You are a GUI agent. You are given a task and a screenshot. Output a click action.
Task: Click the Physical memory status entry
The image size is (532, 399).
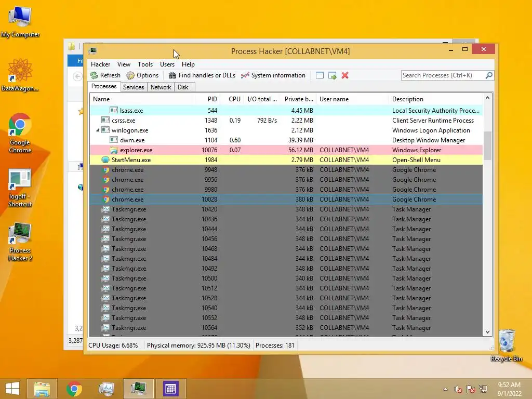[x=198, y=345]
